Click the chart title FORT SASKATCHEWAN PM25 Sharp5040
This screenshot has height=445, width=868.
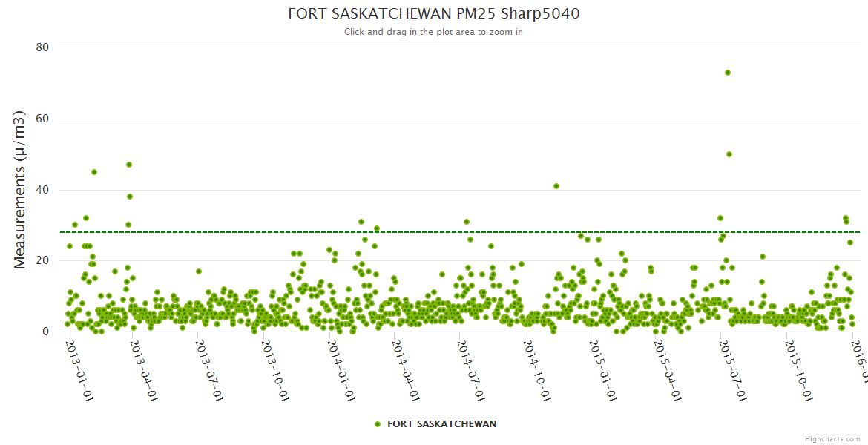[x=433, y=13]
